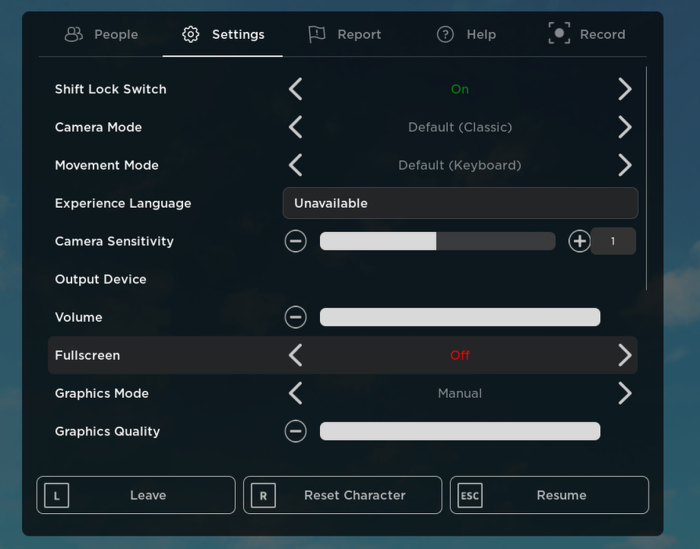
Task: Select the 'Manual' graphics mode value
Action: pos(460,393)
